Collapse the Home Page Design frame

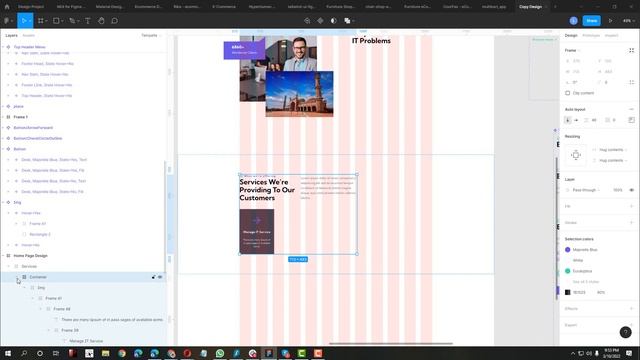(3, 256)
